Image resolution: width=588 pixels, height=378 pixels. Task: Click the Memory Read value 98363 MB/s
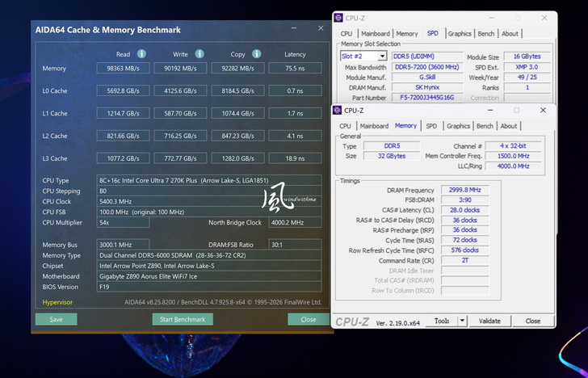click(123, 69)
